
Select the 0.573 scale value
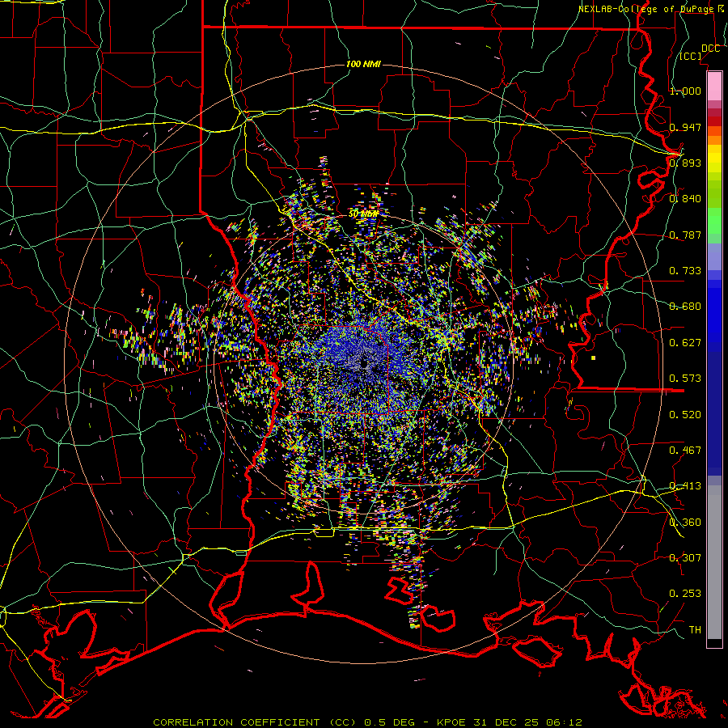click(685, 379)
